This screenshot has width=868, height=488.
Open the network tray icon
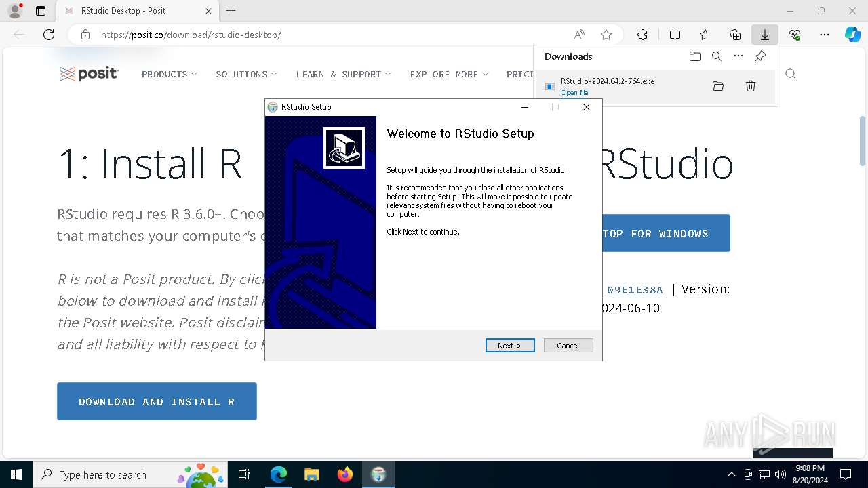[x=764, y=474]
